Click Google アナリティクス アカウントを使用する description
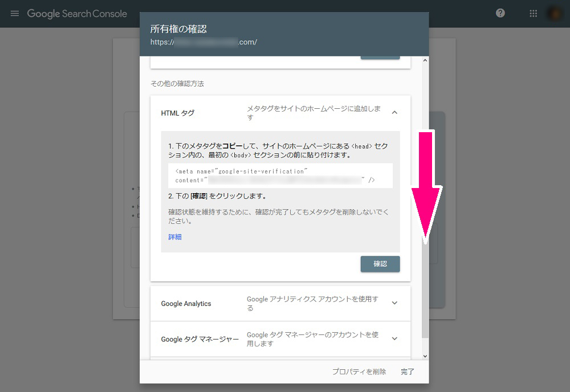 (x=312, y=303)
